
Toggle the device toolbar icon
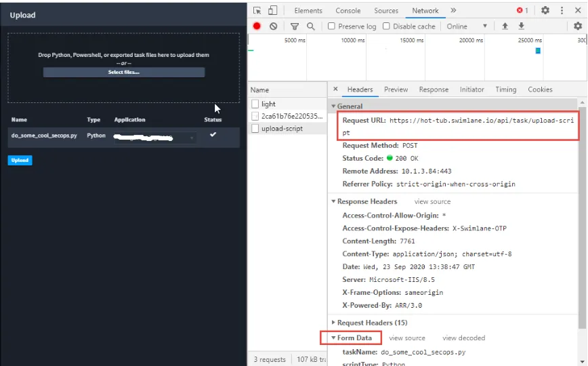(x=272, y=11)
